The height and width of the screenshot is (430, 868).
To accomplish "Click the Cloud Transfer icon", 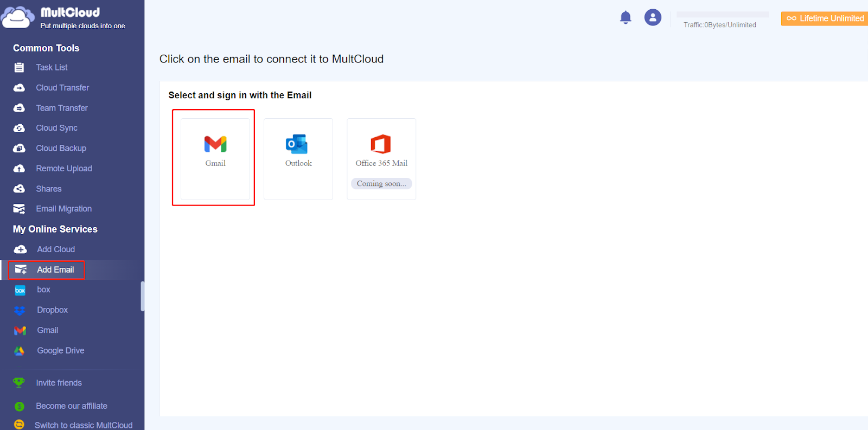I will [x=19, y=87].
